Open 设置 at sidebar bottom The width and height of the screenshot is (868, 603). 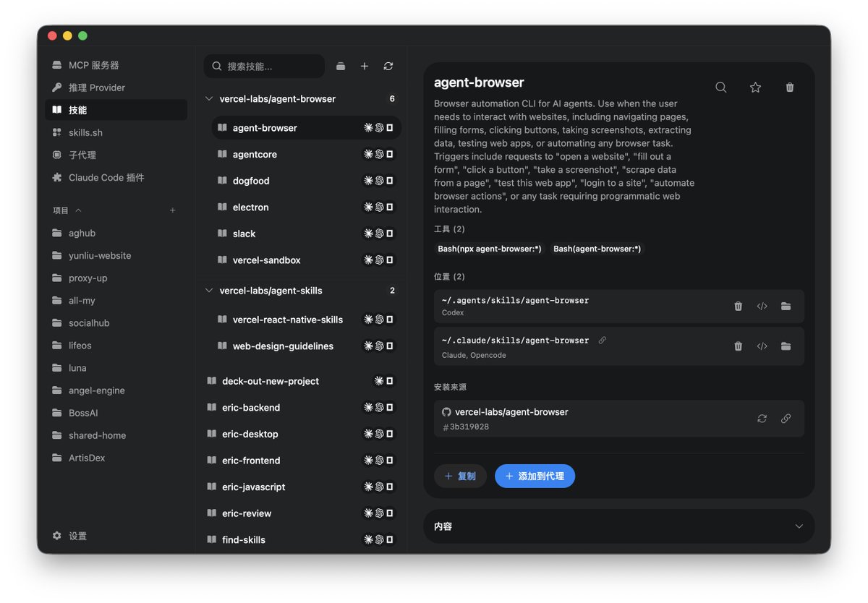pos(116,536)
